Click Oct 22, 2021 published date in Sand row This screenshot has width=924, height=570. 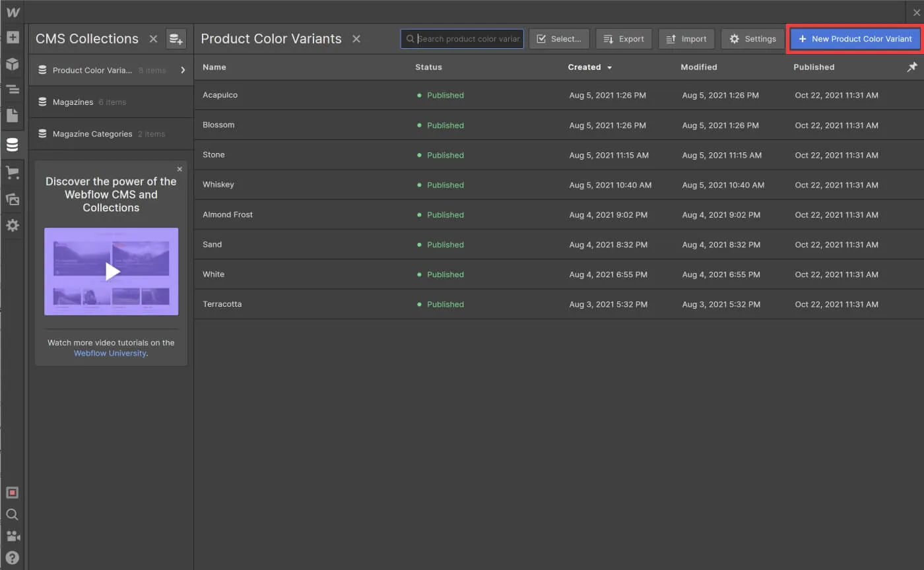click(837, 245)
